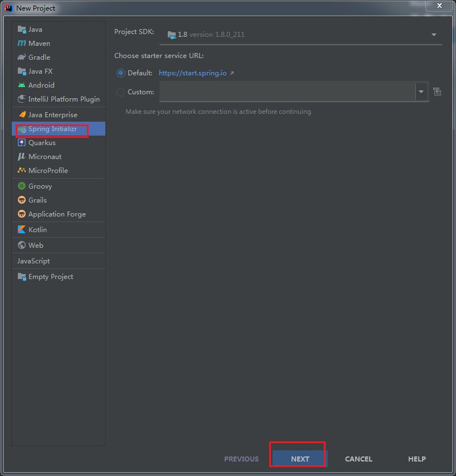Open the start.spring.io link
456x476 pixels.
click(193, 73)
